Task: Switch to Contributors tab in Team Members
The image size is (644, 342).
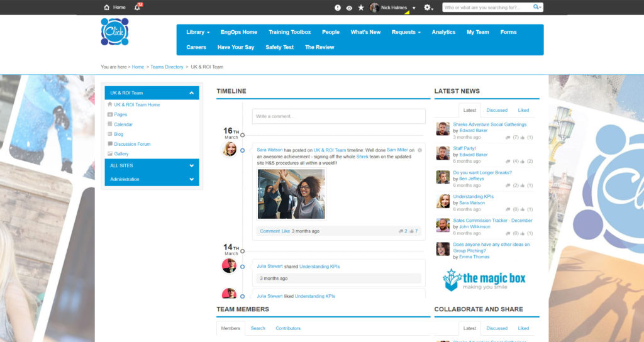Action: click(x=288, y=328)
